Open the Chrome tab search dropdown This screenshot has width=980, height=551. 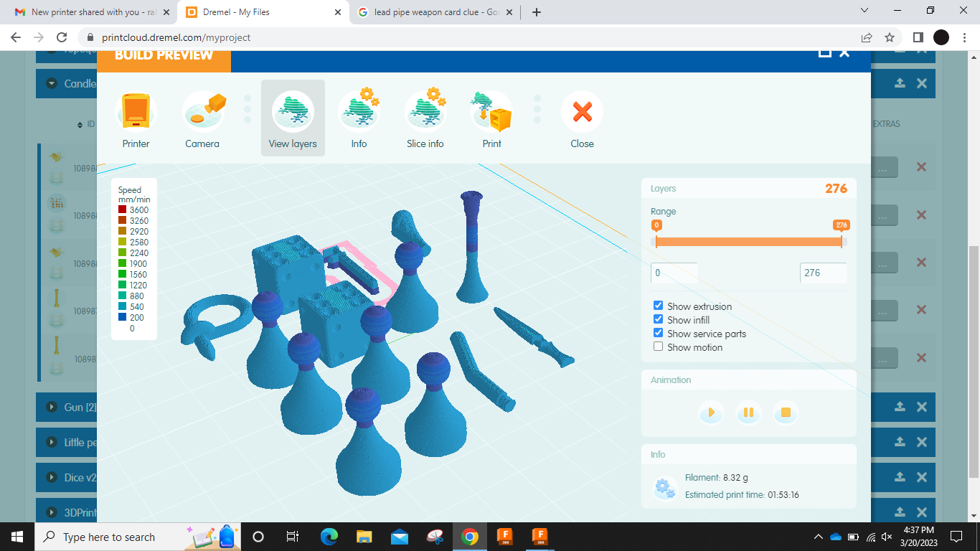click(x=864, y=11)
